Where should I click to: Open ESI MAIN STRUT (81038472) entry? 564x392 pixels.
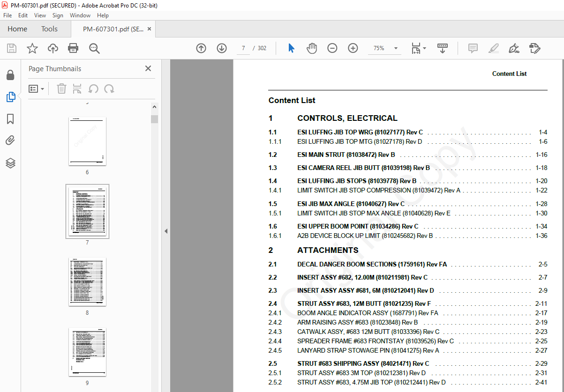tap(346, 155)
